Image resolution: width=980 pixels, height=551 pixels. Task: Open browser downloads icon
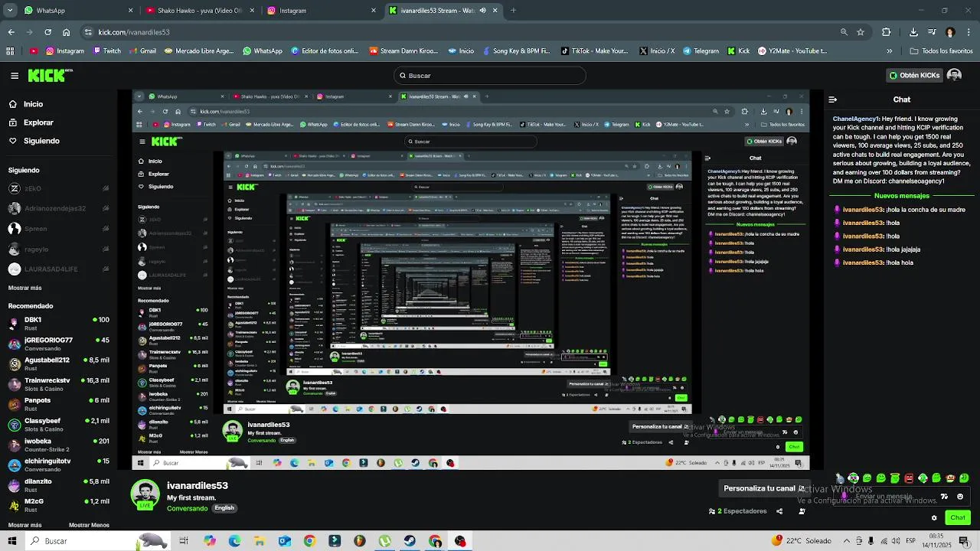[913, 32]
